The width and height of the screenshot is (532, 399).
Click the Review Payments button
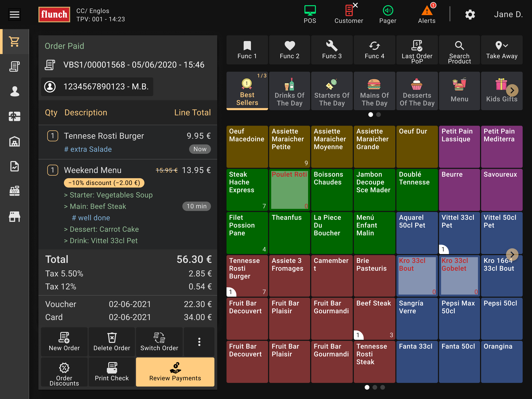point(175,372)
